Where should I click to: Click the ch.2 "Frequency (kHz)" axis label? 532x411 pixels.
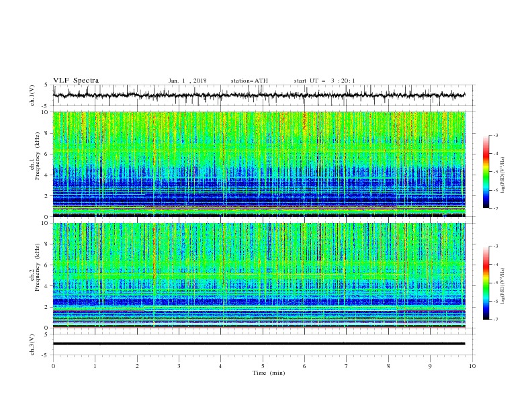tap(38, 267)
